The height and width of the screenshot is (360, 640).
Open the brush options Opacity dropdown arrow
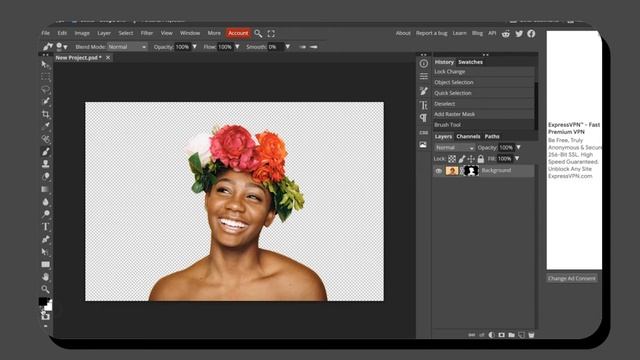195,47
